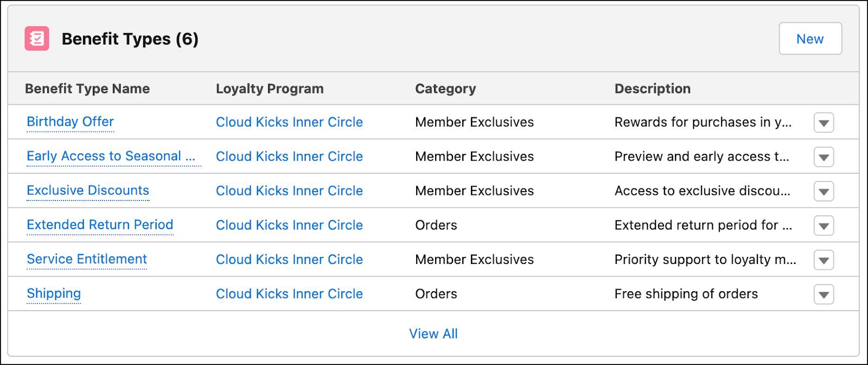
Task: Open the View All link
Action: click(433, 333)
